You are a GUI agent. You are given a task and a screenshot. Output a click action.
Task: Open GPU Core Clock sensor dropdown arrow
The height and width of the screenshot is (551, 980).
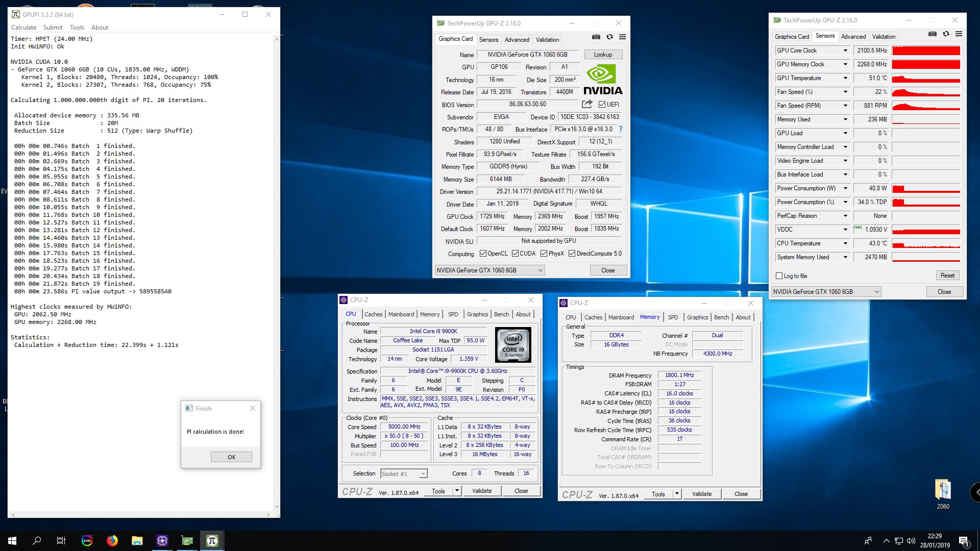[845, 51]
